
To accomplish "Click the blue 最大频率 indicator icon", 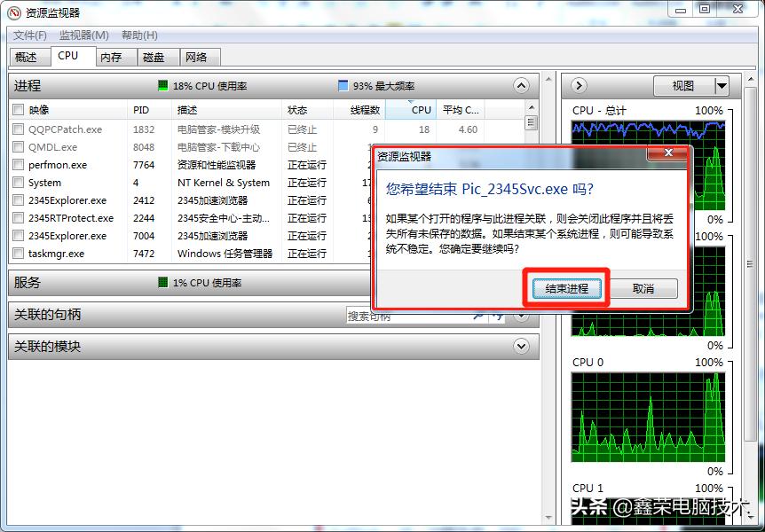I will [343, 86].
